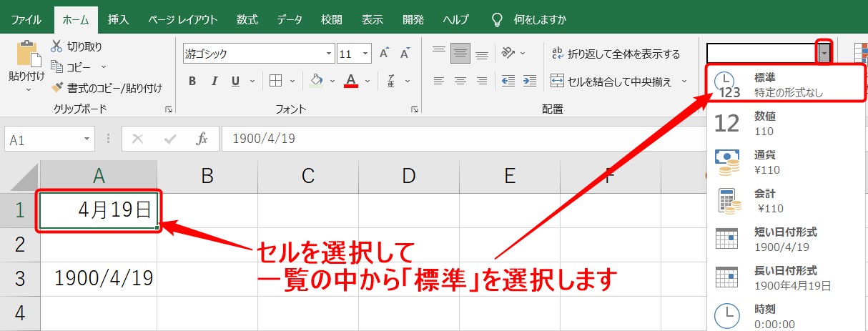
Task: Switch to the ページ レイアウト tab
Action: click(x=182, y=19)
